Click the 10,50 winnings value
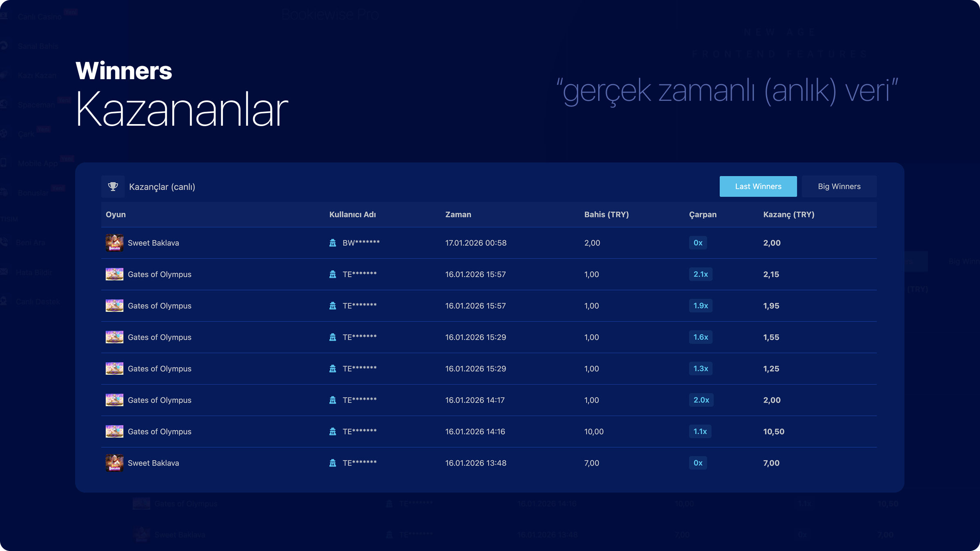 coord(773,431)
